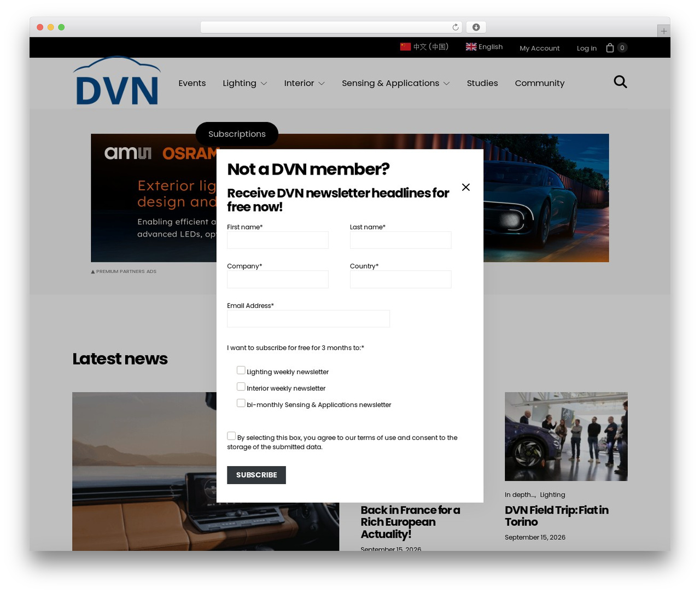This screenshot has height=593, width=700.
Task: Open the Events menu item
Action: pyautogui.click(x=192, y=83)
